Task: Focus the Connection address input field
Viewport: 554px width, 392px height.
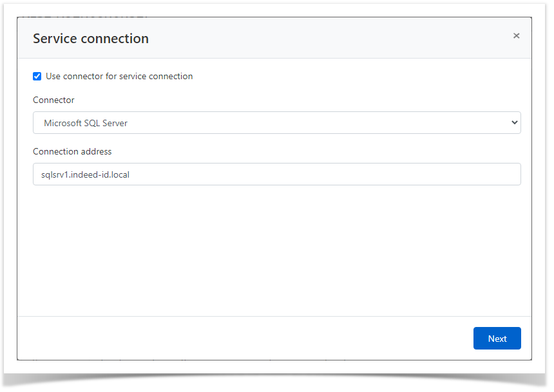Action: 276,174
